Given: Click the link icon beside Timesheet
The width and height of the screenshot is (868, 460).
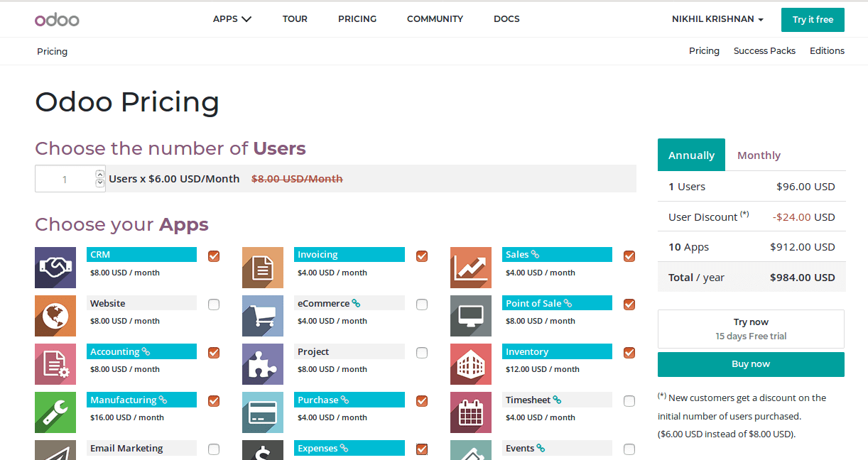Looking at the screenshot, I should 557,400.
